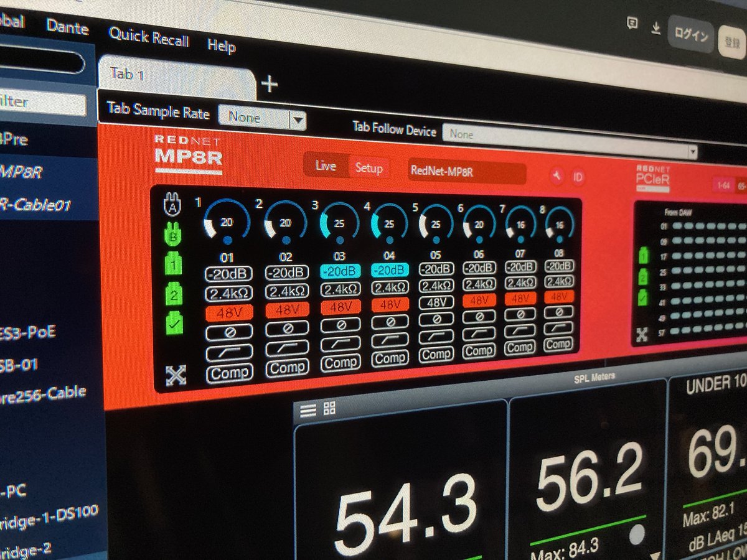Image resolution: width=747 pixels, height=560 pixels.
Task: Toggle Comp on channel 04
Action: (390, 358)
